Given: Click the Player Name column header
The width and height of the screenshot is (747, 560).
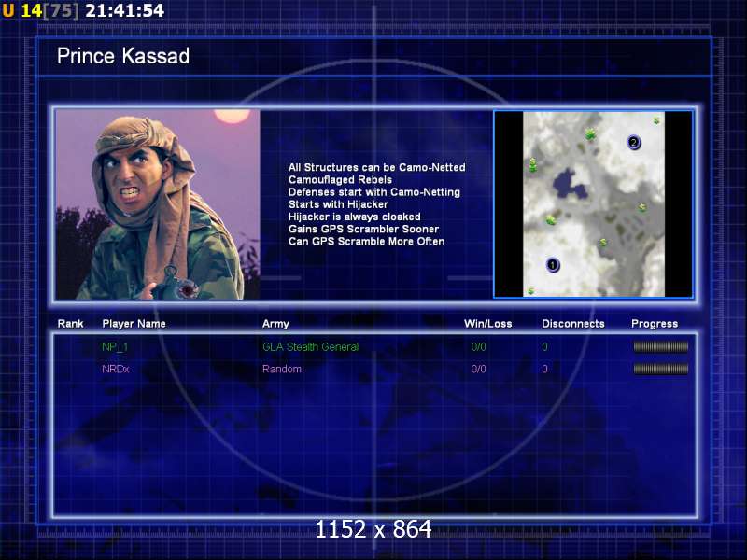Looking at the screenshot, I should [x=134, y=324].
